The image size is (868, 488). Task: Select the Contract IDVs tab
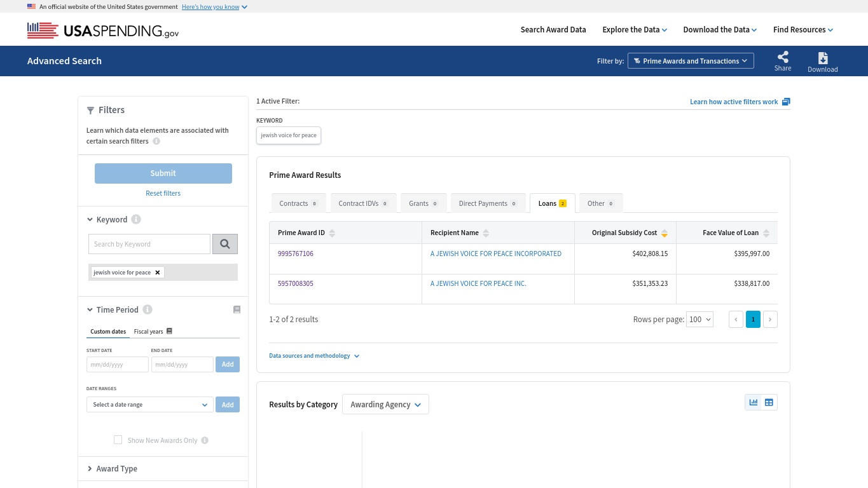click(x=363, y=203)
